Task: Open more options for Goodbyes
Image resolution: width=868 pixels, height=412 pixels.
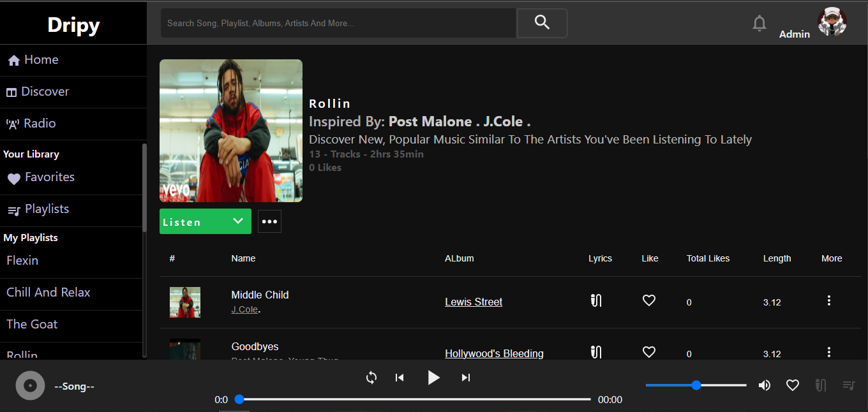Action: pos(829,352)
